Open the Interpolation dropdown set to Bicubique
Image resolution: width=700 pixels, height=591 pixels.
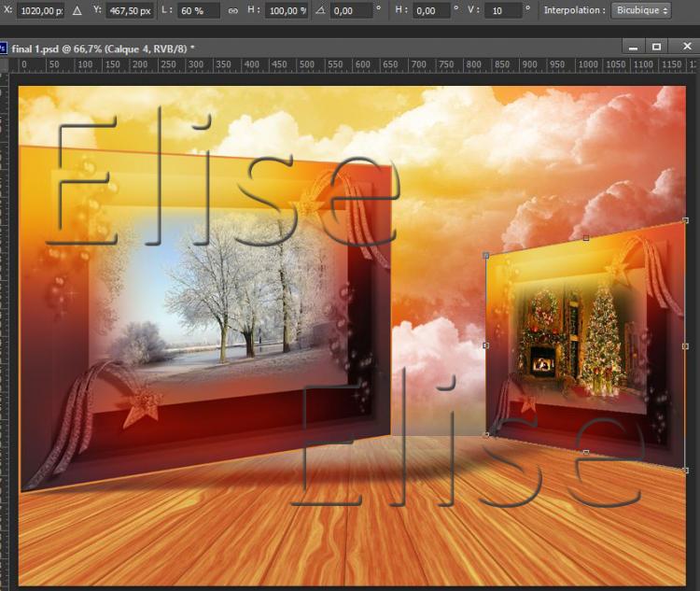point(640,11)
